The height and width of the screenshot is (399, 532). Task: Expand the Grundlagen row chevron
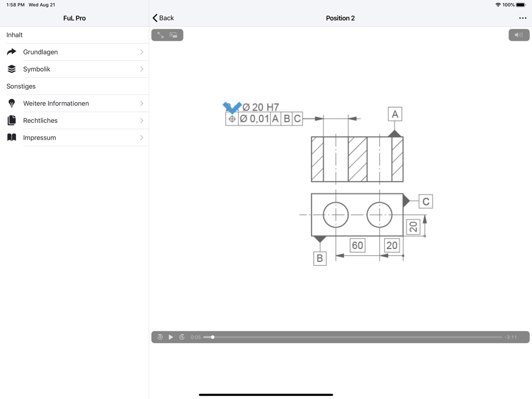point(142,52)
